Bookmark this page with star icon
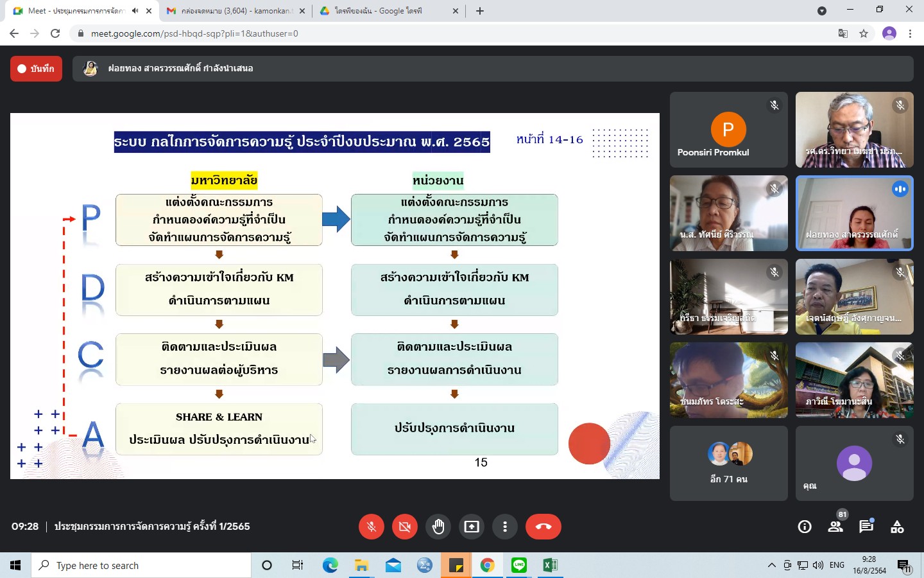Screen dimensions: 924x578 (864, 33)
